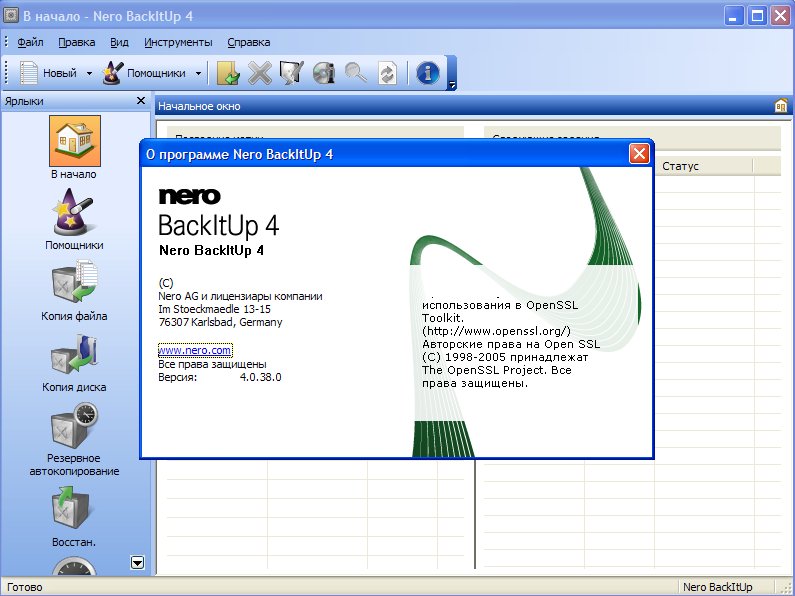Open the Файл menu
Screen dimensions: 795x596
30,42
